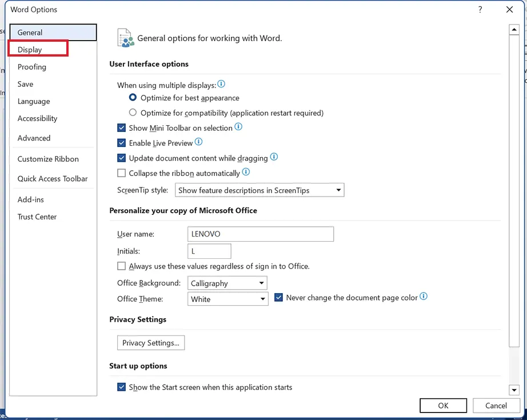Click the 'User Interface options' heading

149,64
